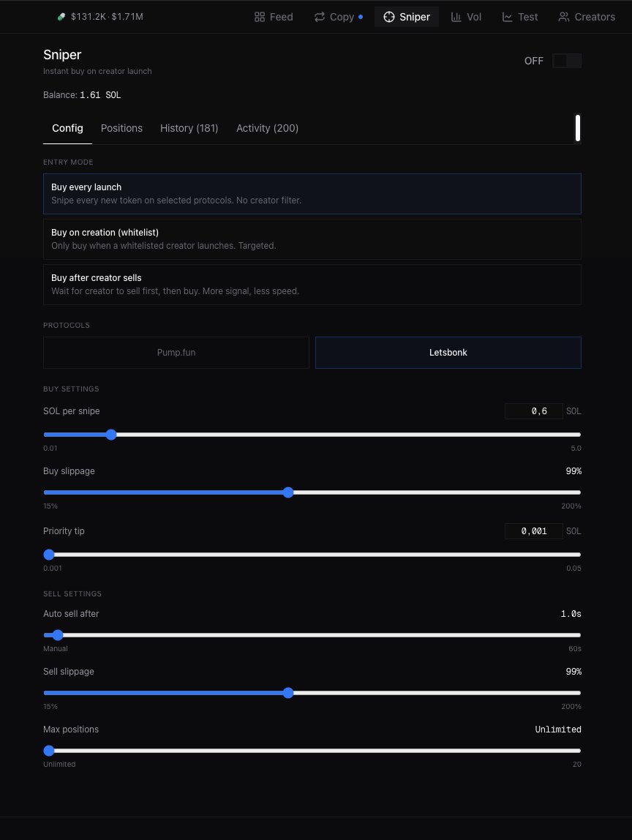Click the $131.2K · $1.71M stats text
This screenshot has width=632, height=840.
coord(107,17)
